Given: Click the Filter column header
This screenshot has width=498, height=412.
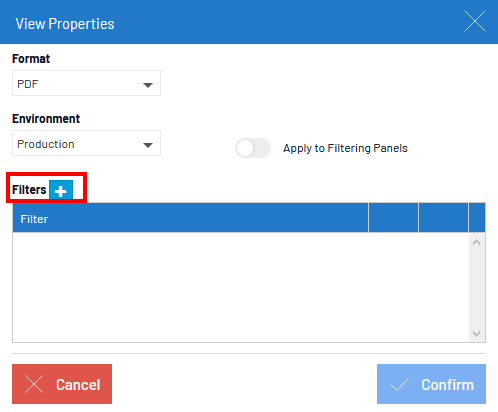Looking at the screenshot, I should [x=190, y=218].
